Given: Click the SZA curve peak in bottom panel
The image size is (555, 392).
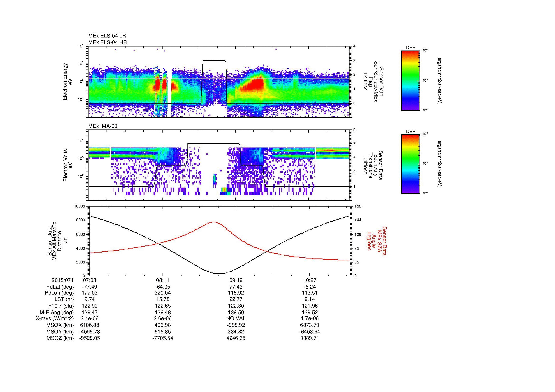Looking at the screenshot, I should pyautogui.click(x=214, y=222).
